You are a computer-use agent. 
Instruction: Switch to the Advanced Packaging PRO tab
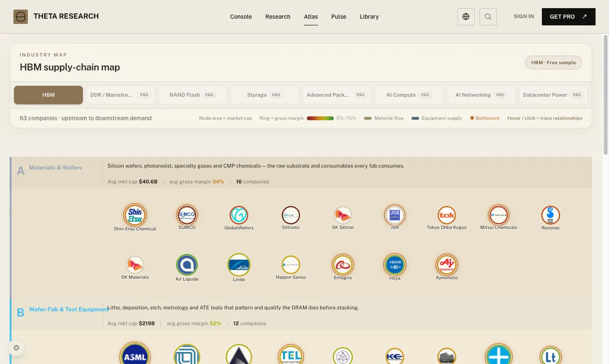[337, 95]
